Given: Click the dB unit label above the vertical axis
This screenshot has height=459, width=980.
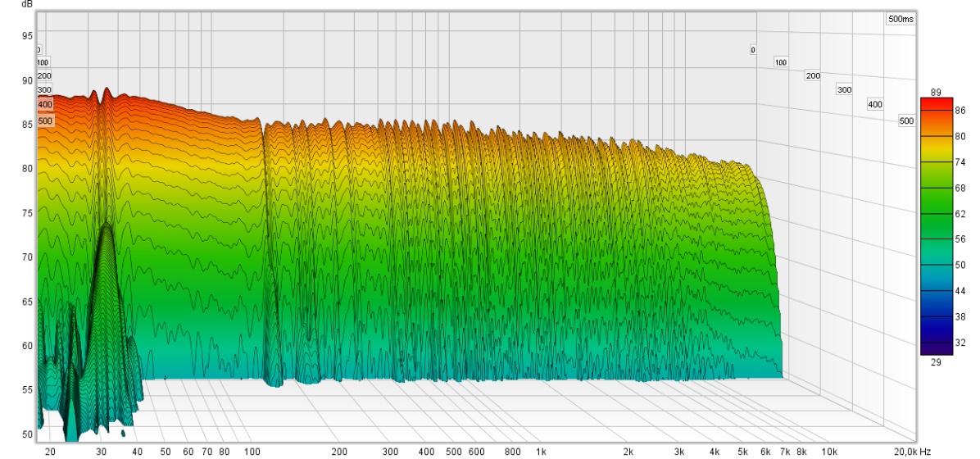Looking at the screenshot, I should tap(27, 4).
